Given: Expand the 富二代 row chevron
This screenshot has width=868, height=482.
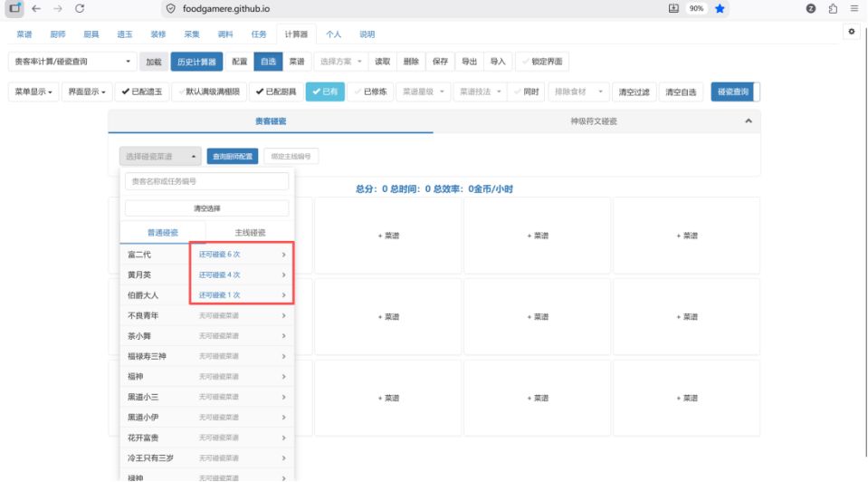Looking at the screenshot, I should coord(283,255).
